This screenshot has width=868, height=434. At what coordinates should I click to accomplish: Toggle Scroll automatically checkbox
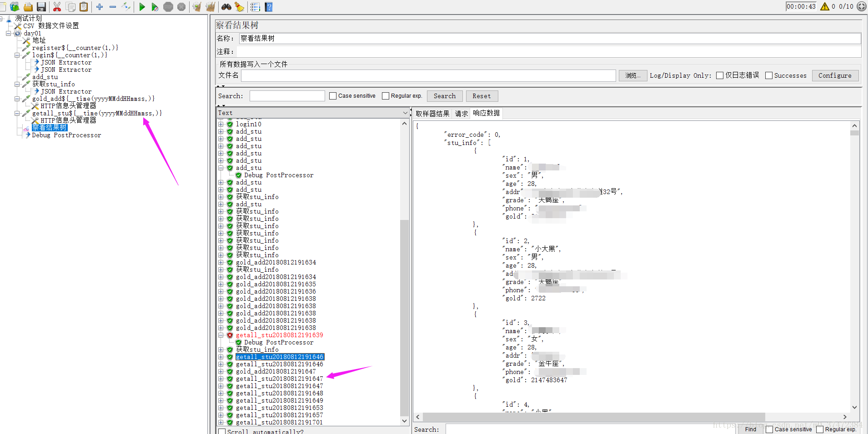[x=222, y=431]
